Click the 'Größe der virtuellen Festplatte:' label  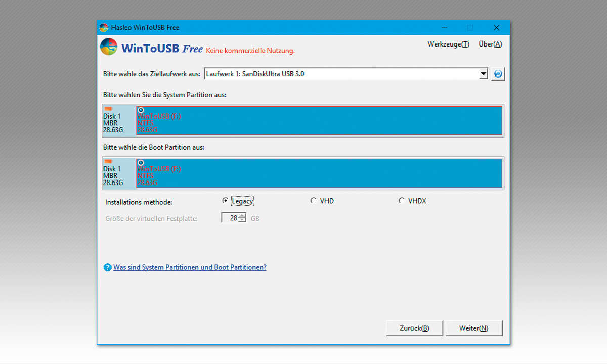(151, 219)
